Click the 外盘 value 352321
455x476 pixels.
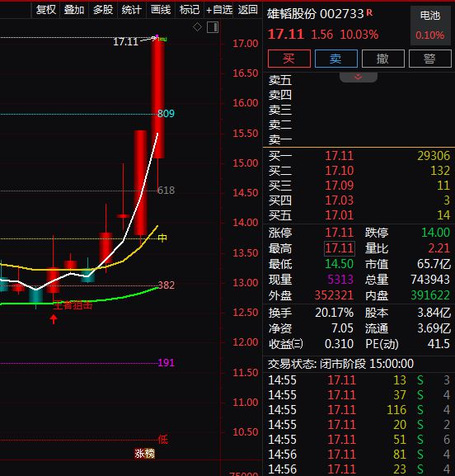334,295
